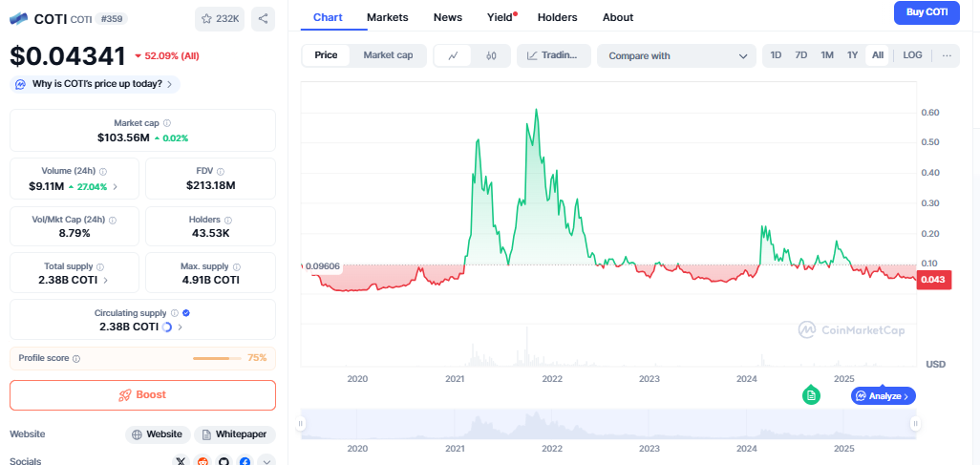Expand more socials chevron
Image resolution: width=980 pixels, height=465 pixels.
[266, 461]
